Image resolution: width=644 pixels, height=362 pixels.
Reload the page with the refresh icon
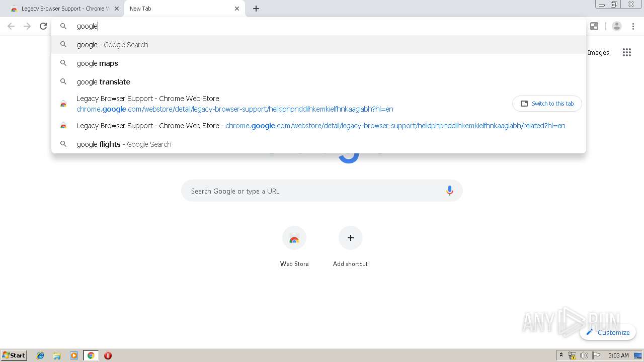tap(43, 26)
